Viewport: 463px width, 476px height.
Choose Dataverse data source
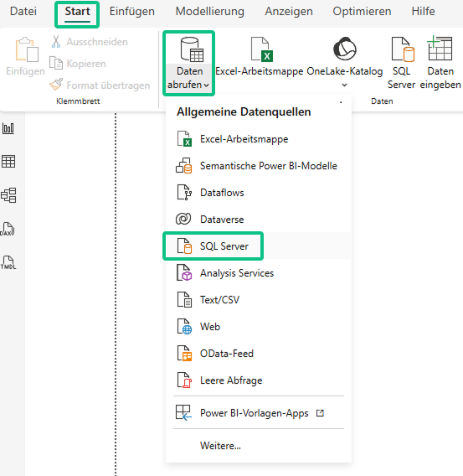click(x=259, y=220)
